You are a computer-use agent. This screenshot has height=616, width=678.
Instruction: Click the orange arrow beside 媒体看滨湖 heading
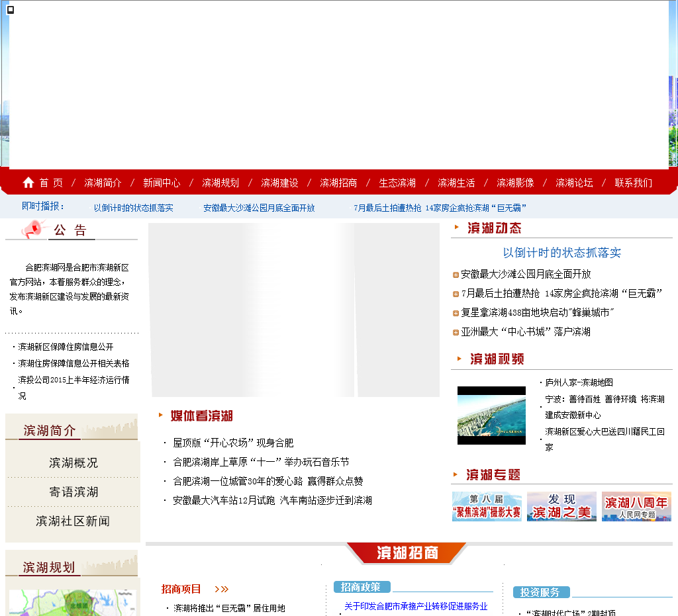[x=160, y=415]
